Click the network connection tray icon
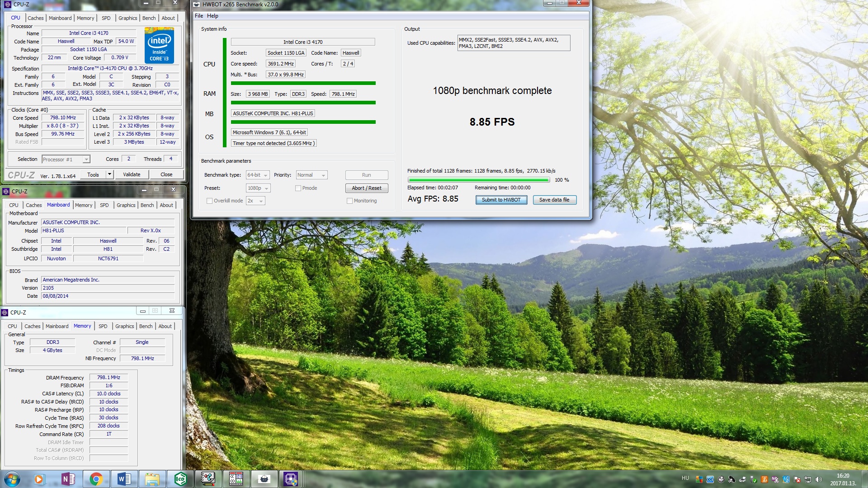The height and width of the screenshot is (488, 868). (x=808, y=479)
